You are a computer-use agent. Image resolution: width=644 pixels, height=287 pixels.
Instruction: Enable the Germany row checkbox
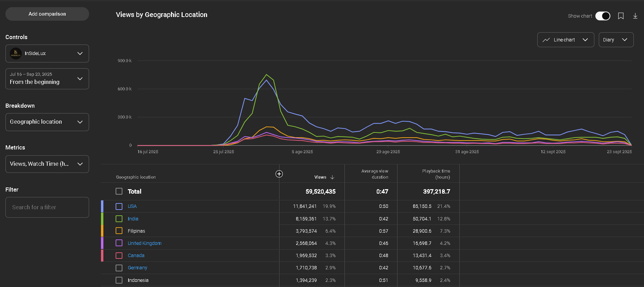[x=119, y=268]
